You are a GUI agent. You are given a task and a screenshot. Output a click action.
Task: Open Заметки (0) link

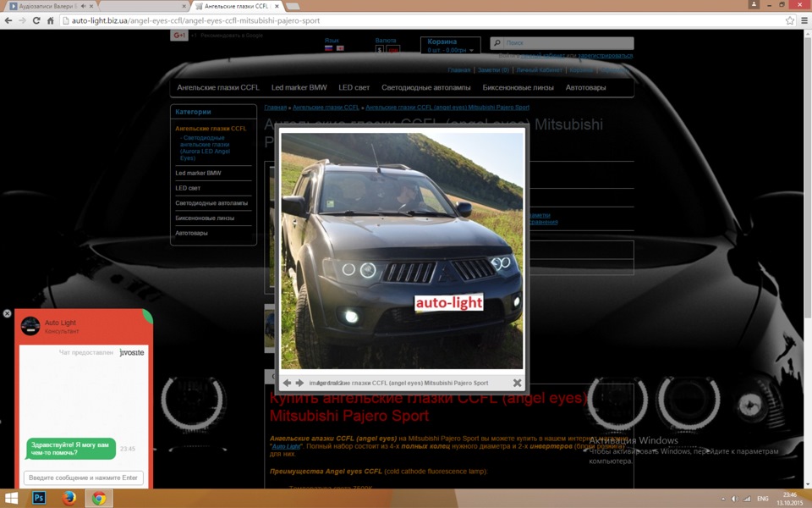(493, 70)
